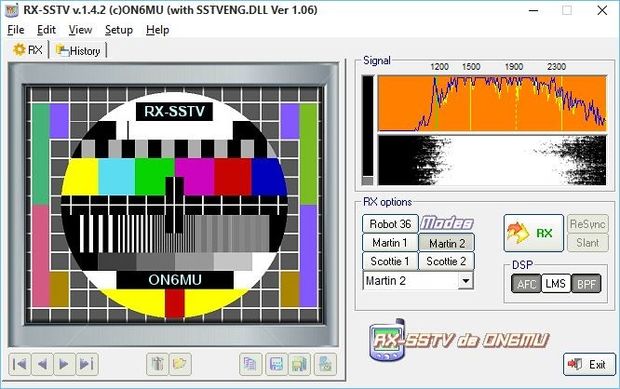Copy the image with the copy icon
This screenshot has height=389, width=620.
click(x=250, y=364)
